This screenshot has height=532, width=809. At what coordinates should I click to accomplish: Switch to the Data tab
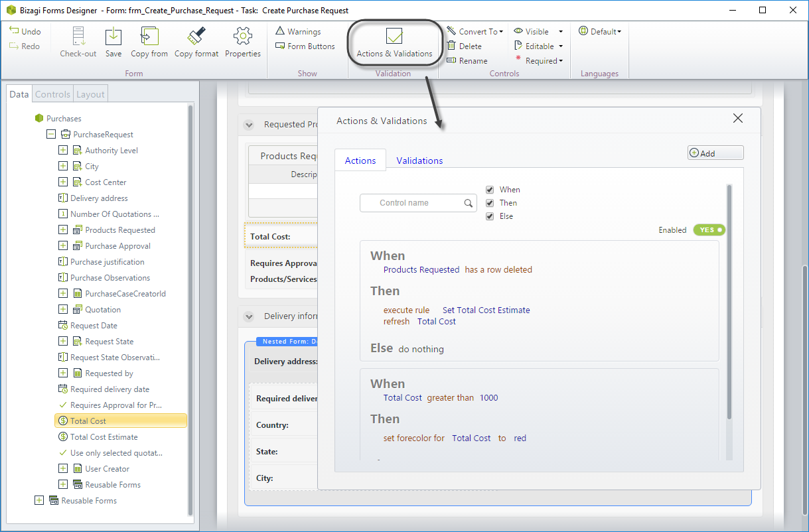[x=19, y=94]
